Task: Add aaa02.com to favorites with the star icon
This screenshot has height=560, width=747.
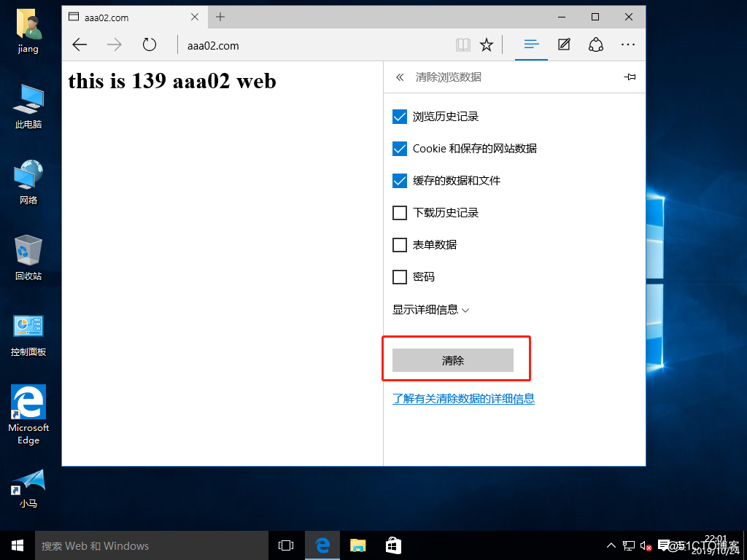Action: (x=487, y=45)
